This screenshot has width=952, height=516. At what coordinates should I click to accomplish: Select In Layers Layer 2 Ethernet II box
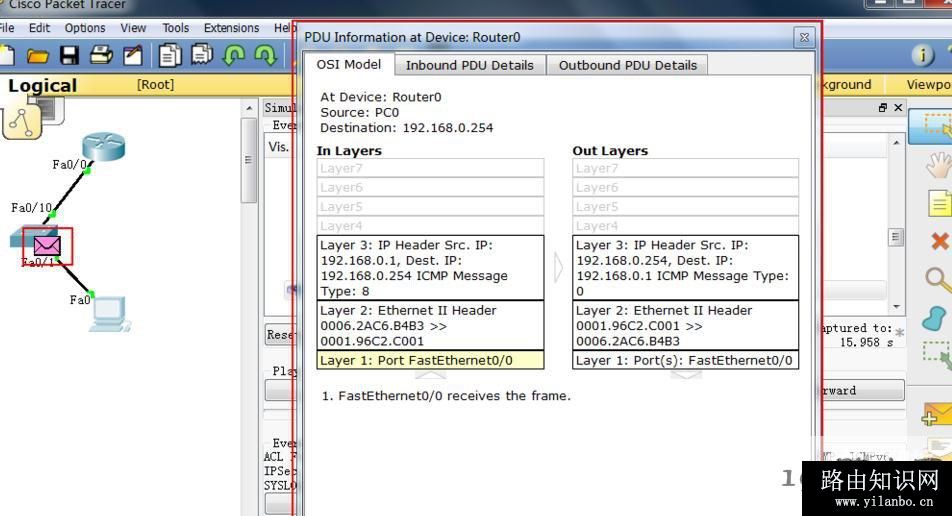430,325
